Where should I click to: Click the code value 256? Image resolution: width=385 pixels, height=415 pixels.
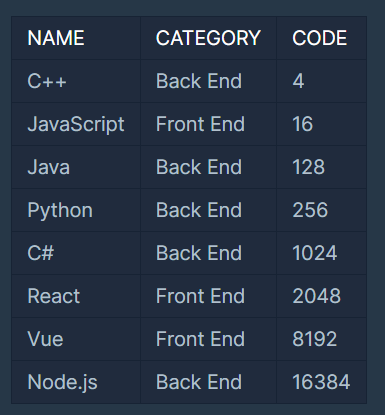pyautogui.click(x=310, y=210)
